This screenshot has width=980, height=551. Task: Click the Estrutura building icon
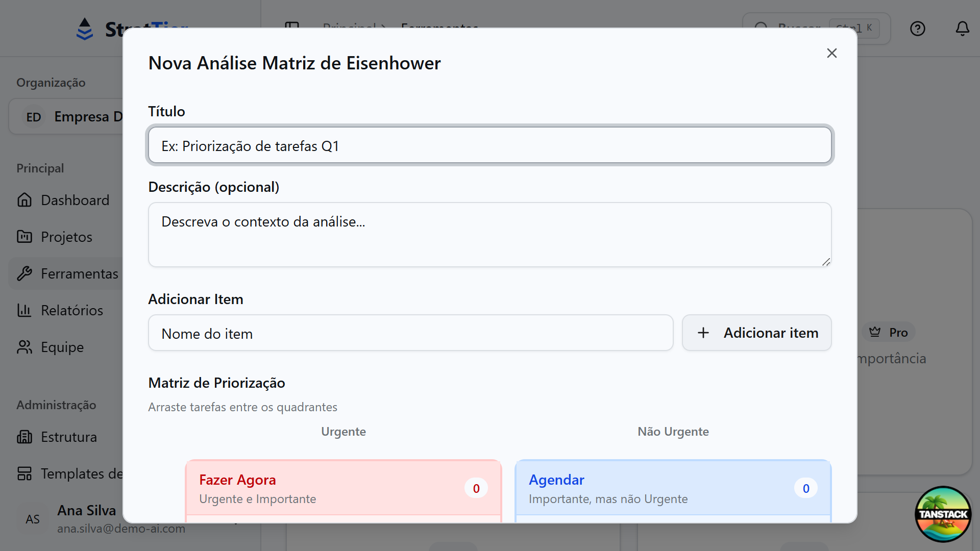[24, 437]
